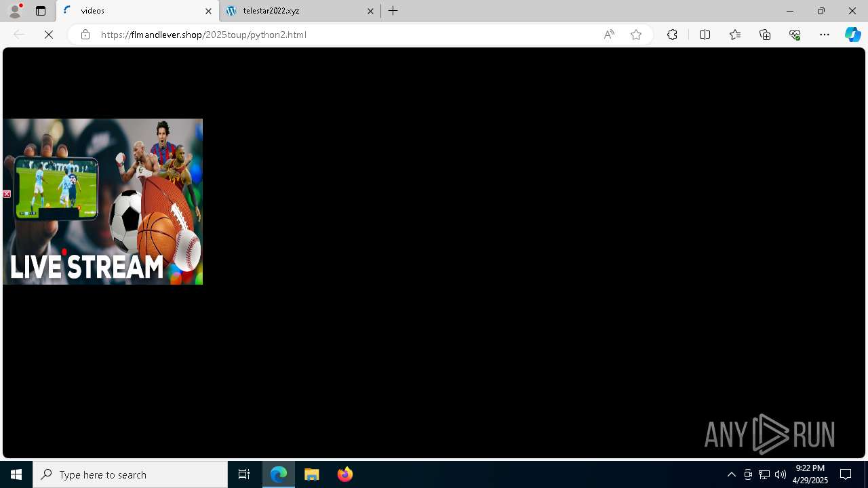
Task: Open File Explorer from the taskbar
Action: tap(312, 474)
